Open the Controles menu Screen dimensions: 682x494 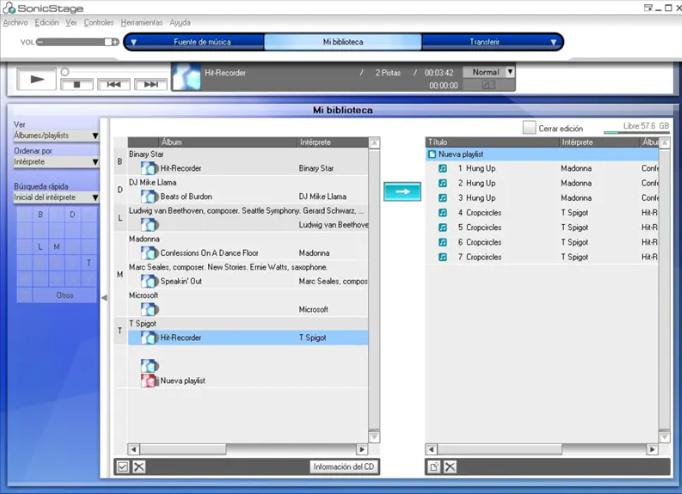point(98,22)
